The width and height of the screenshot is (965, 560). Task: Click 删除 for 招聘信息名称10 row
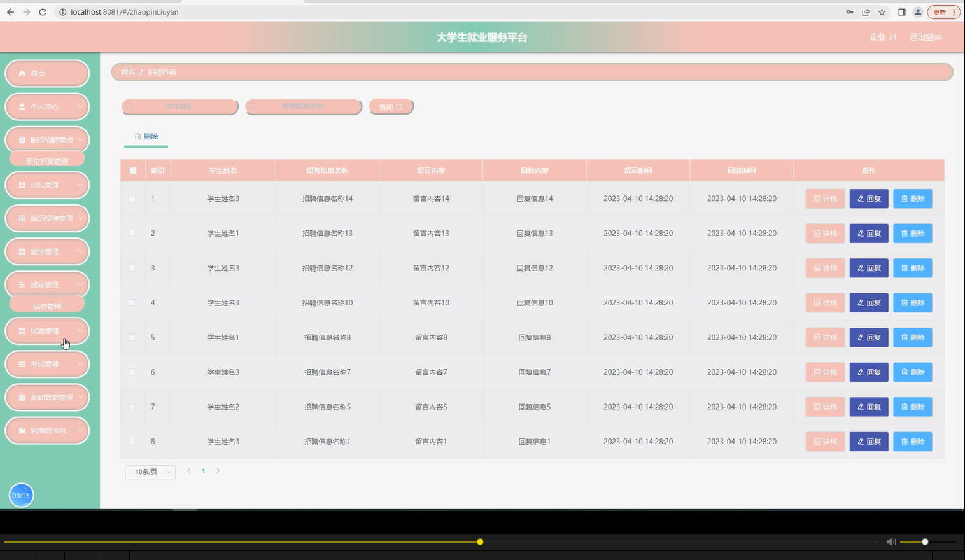pos(913,303)
